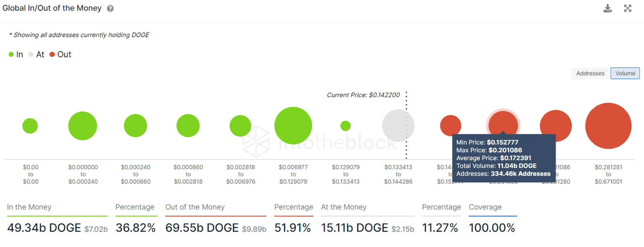Click the green bubble at $0.000860 range
The width and height of the screenshot is (644, 247).
[188, 126]
